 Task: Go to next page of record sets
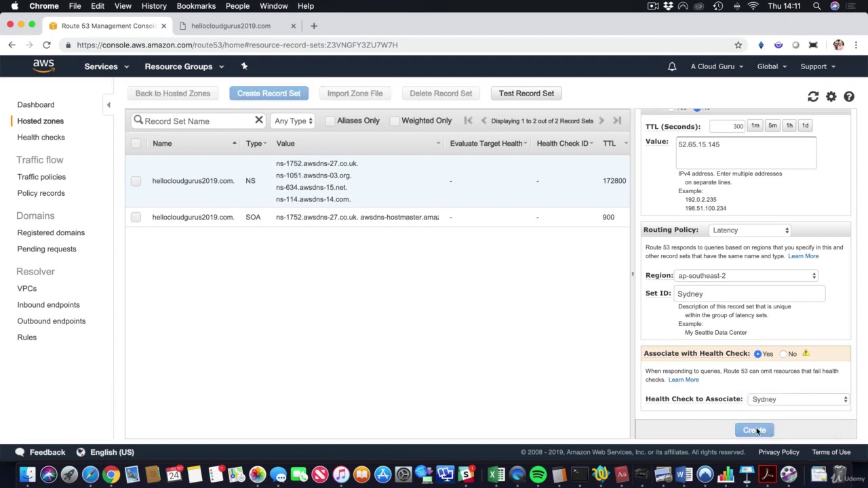[601, 121]
